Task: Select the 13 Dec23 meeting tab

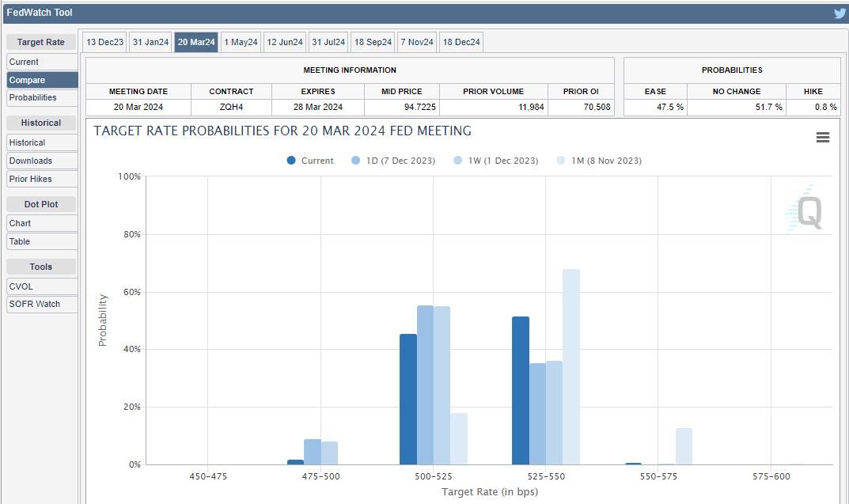Action: click(x=105, y=42)
